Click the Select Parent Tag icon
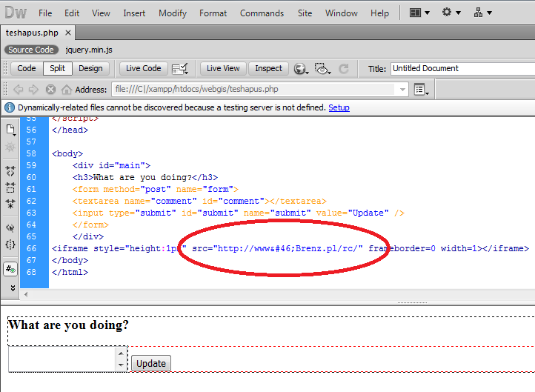 click(10, 228)
